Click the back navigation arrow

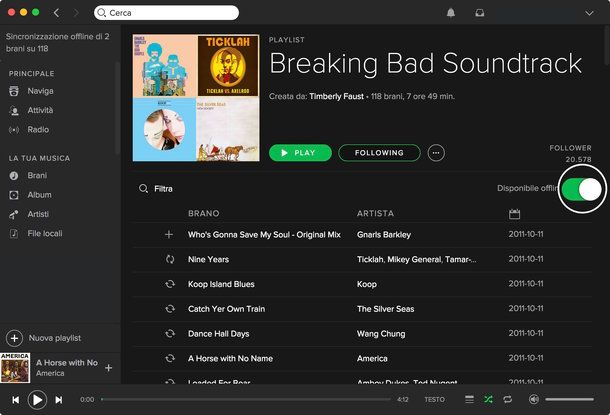(56, 13)
